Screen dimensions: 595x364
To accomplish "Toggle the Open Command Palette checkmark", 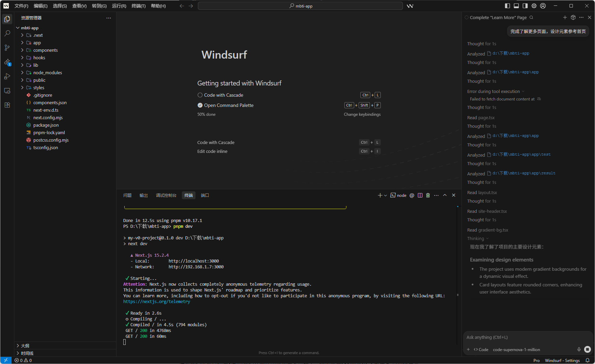I will 200,106.
